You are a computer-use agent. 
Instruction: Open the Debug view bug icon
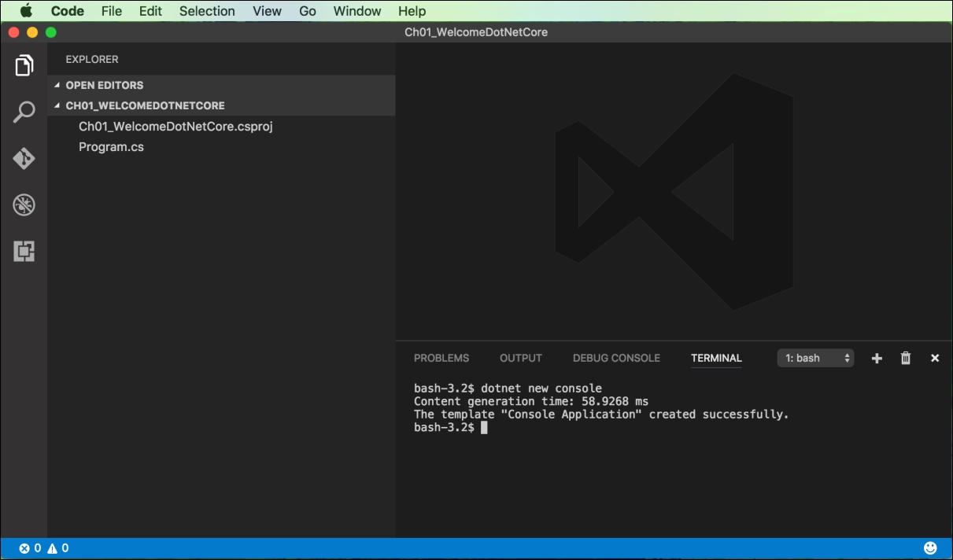(24, 205)
